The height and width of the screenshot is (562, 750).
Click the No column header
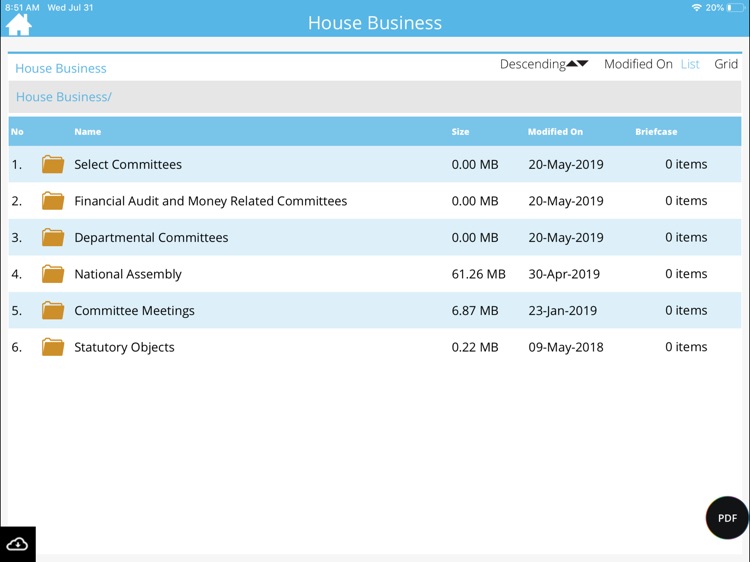(x=17, y=132)
